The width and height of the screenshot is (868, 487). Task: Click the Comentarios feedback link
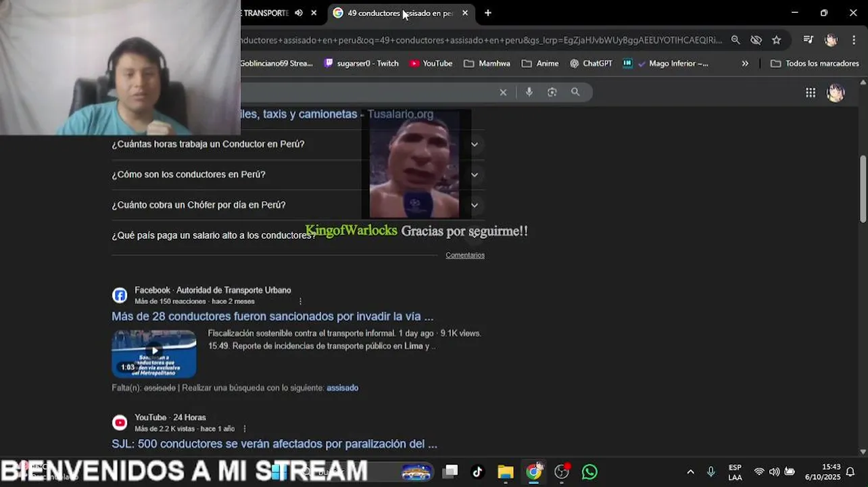pyautogui.click(x=465, y=255)
